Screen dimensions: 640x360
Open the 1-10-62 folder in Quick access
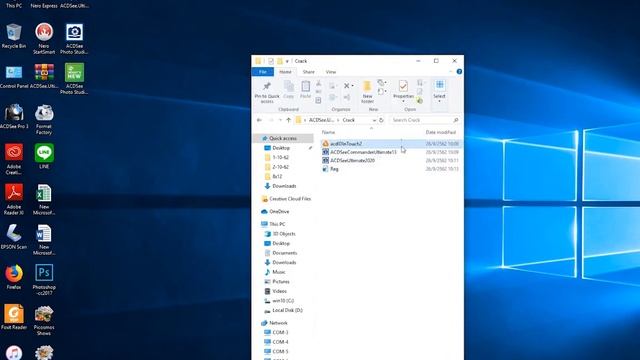(280, 157)
